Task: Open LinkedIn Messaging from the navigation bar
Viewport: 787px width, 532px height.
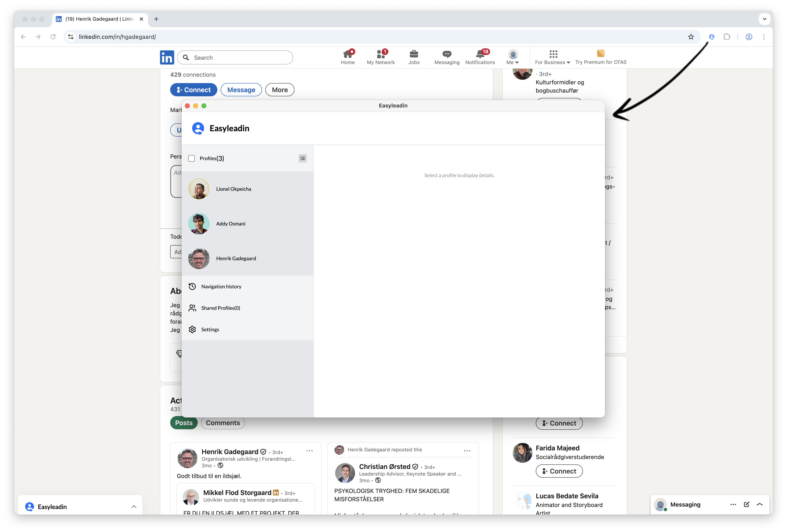Action: 446,57
